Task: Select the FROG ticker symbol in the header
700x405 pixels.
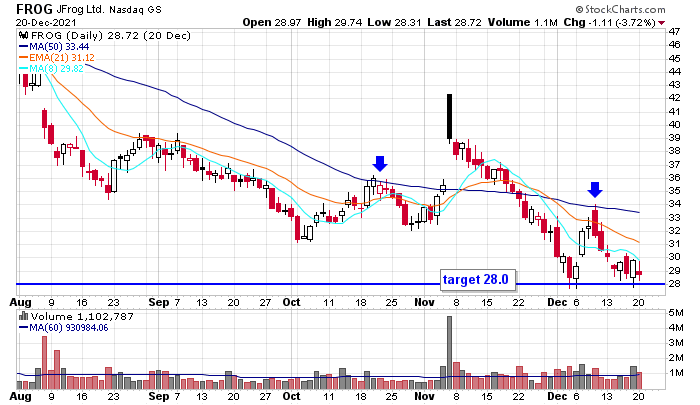Action: (34, 9)
